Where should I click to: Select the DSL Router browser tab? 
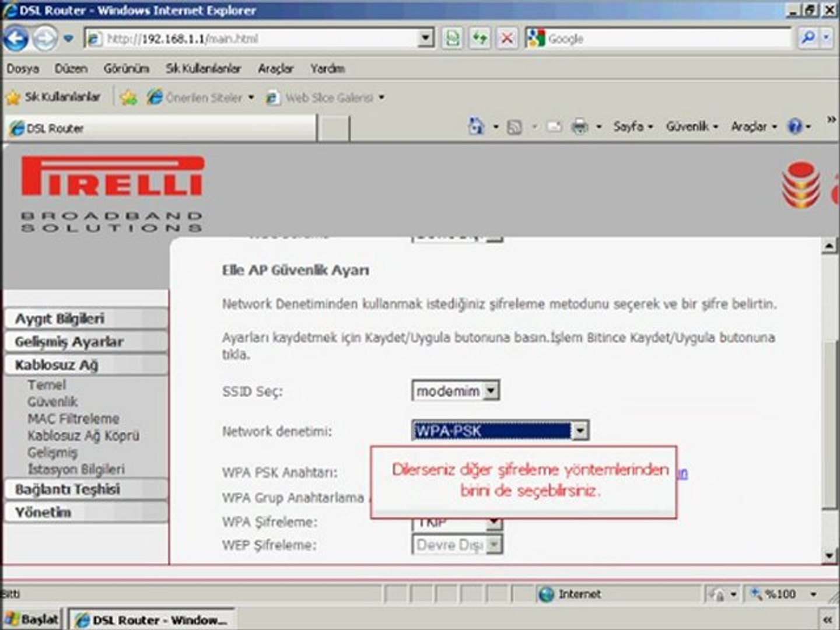[162, 128]
